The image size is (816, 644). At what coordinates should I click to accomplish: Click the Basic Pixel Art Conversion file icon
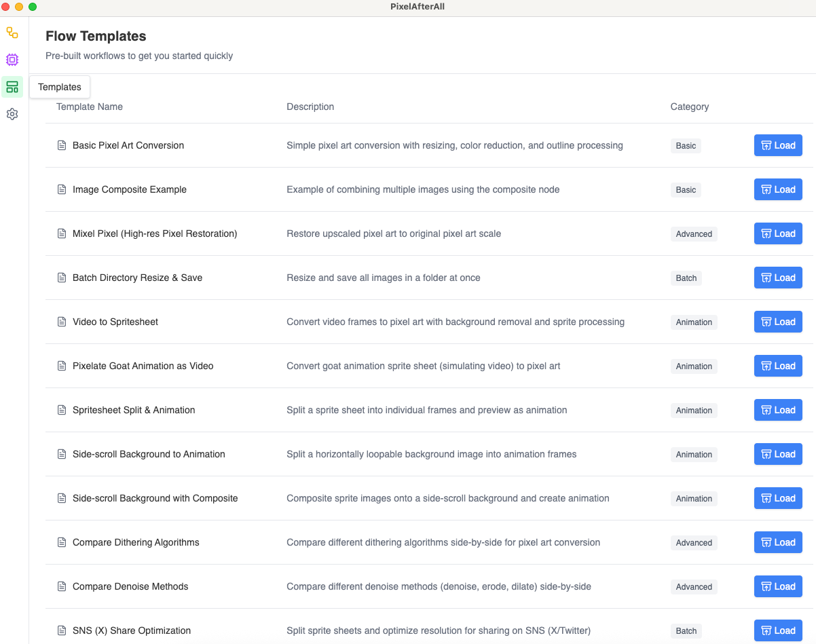62,145
